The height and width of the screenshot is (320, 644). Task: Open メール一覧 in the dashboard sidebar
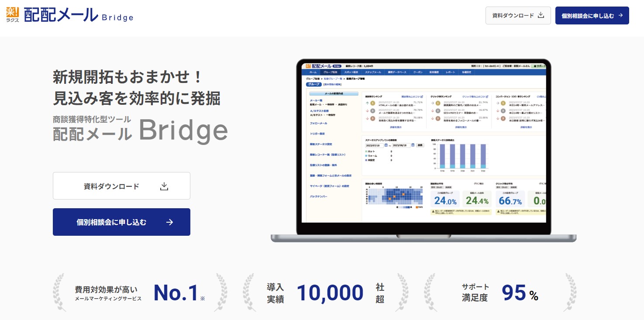[x=316, y=101]
